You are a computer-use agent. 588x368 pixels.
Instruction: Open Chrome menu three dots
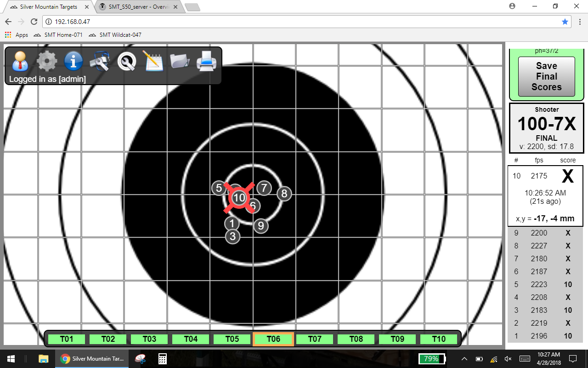coord(580,22)
